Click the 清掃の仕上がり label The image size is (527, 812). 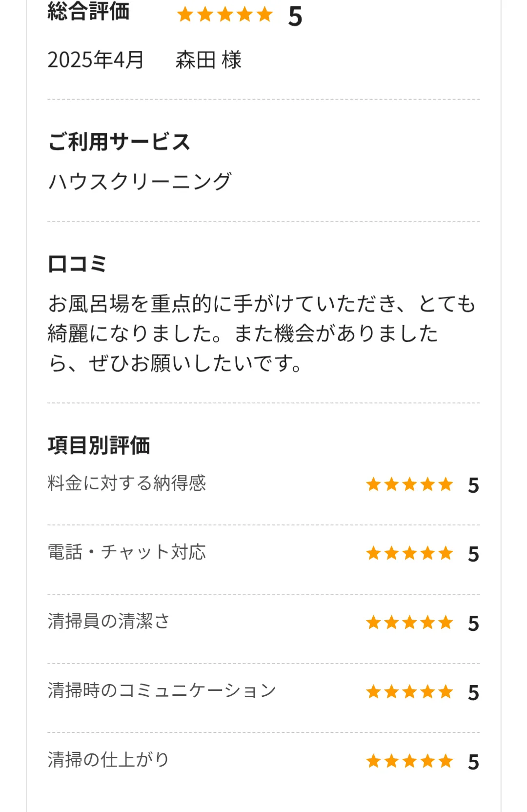click(x=108, y=760)
